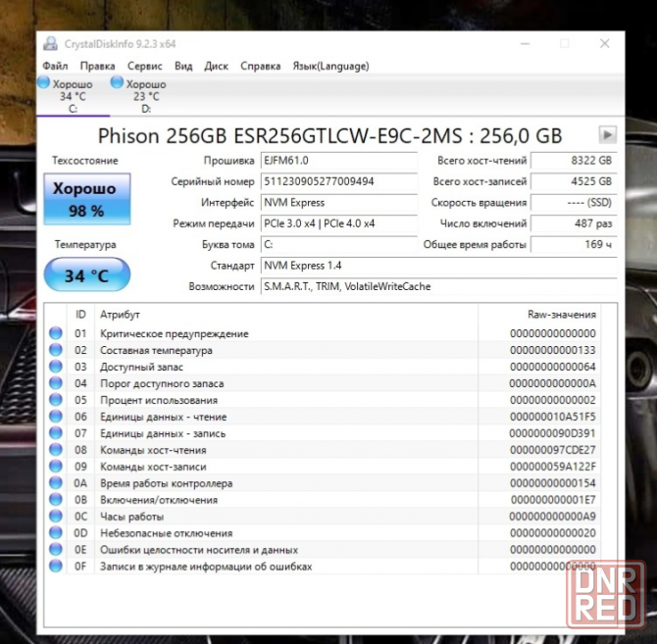Click the Raw-значения column header
Viewport: 657px width, 644px height.
click(x=539, y=315)
